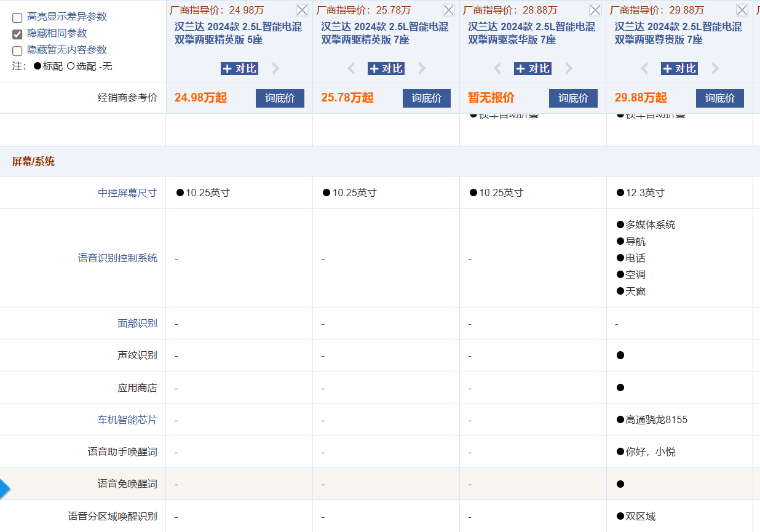Uncheck 隐藏相同参数 option
This screenshot has width=760, height=532.
[x=17, y=34]
